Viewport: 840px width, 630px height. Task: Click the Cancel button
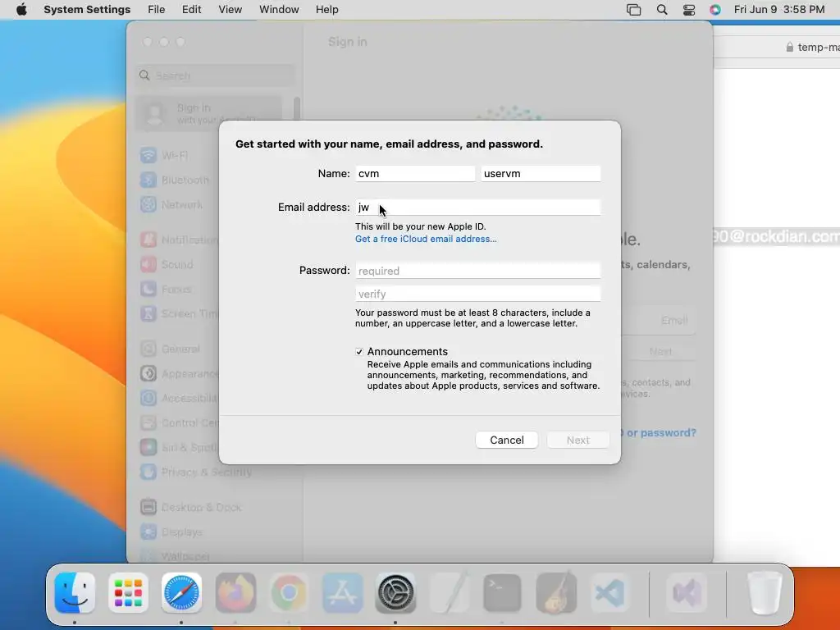(x=507, y=440)
